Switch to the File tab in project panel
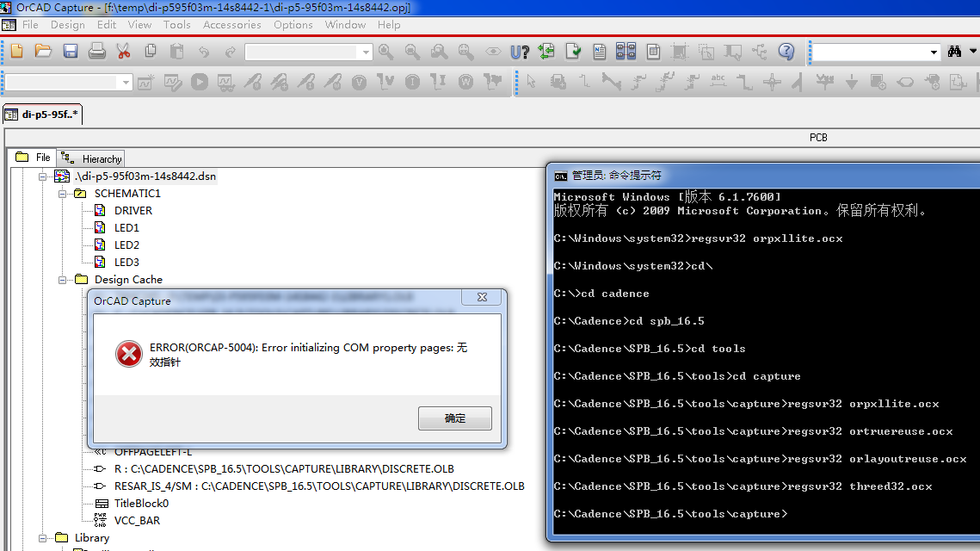980x551 pixels. [34, 158]
